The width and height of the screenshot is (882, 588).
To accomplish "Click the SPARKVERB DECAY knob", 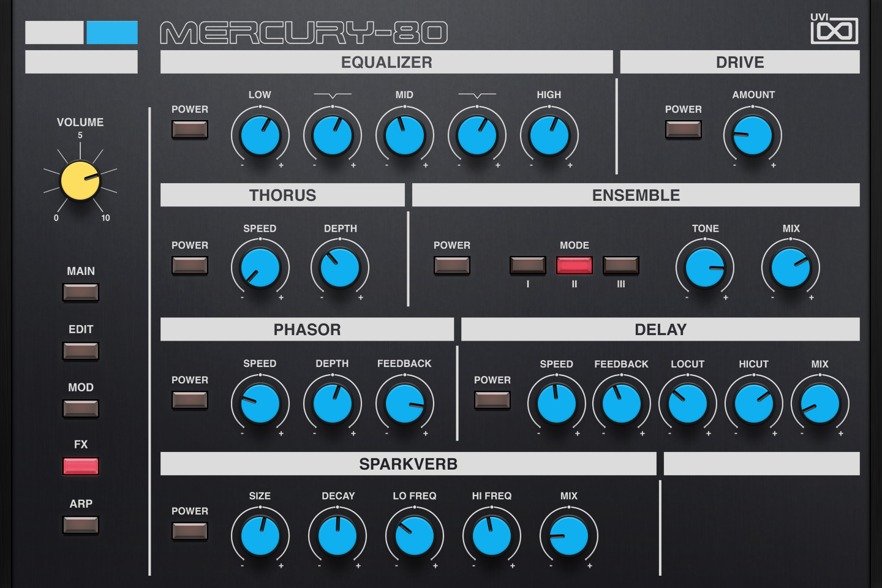I will 337,536.
